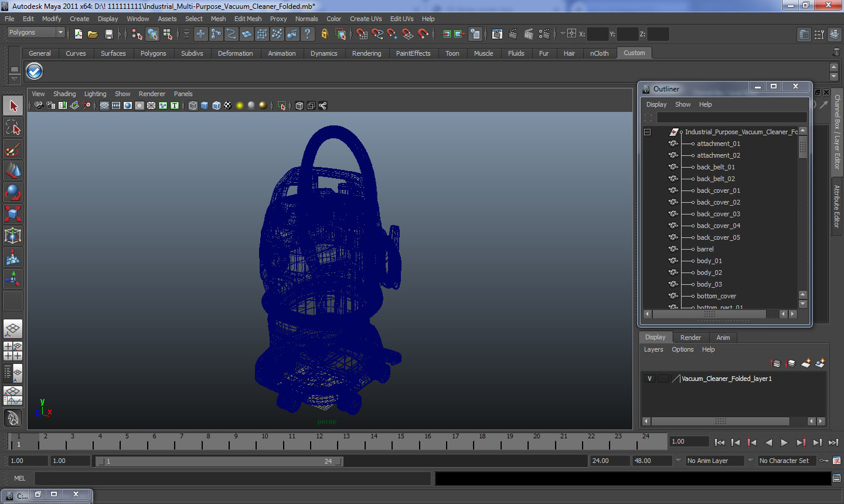Toggle use all lights yellow sphere
Image resolution: width=844 pixels, height=504 pixels.
tap(240, 105)
